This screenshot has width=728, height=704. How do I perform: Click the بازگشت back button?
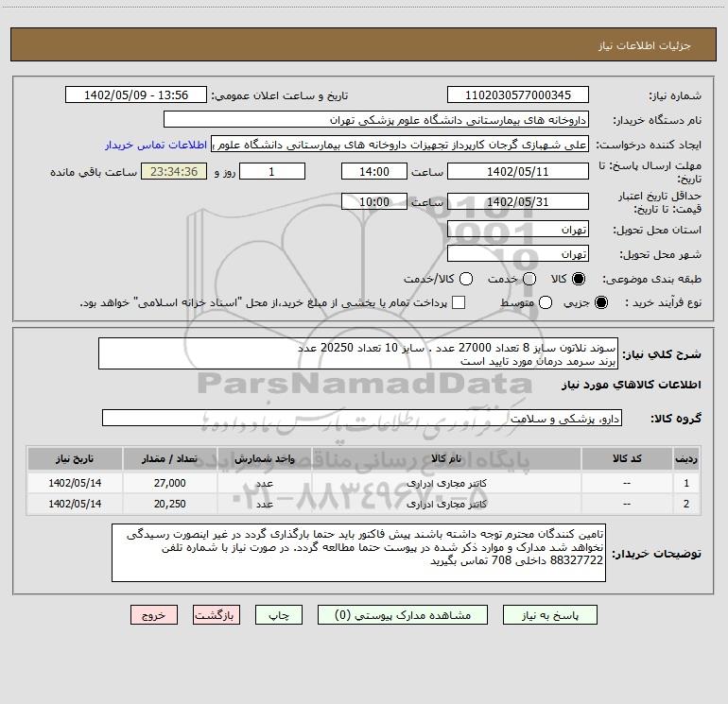(217, 615)
